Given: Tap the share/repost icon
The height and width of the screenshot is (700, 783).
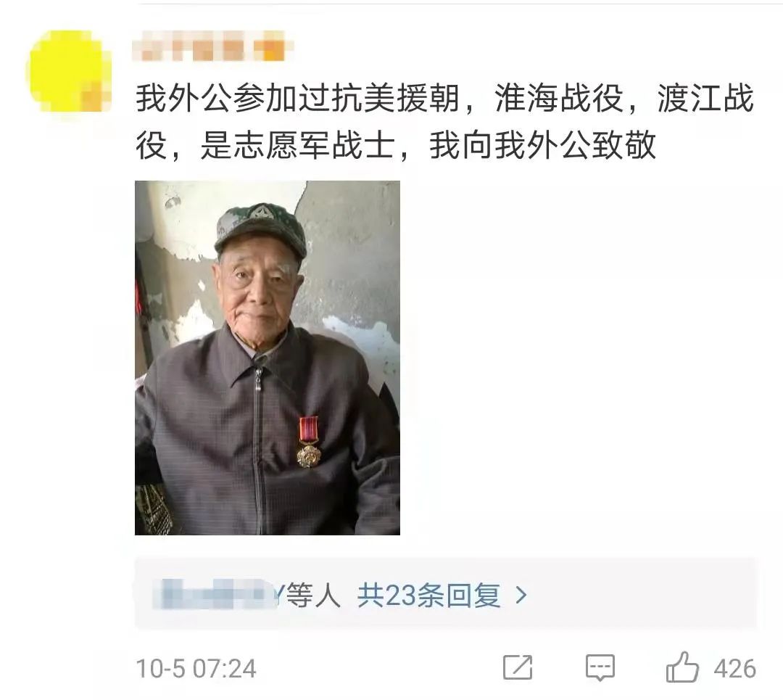Looking at the screenshot, I should [x=518, y=667].
